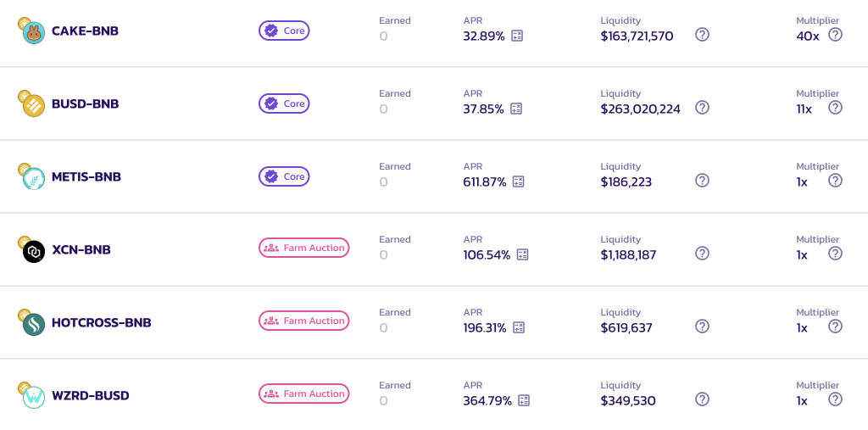Click the METIS-BNB farm name
868x430 pixels.
click(x=86, y=176)
